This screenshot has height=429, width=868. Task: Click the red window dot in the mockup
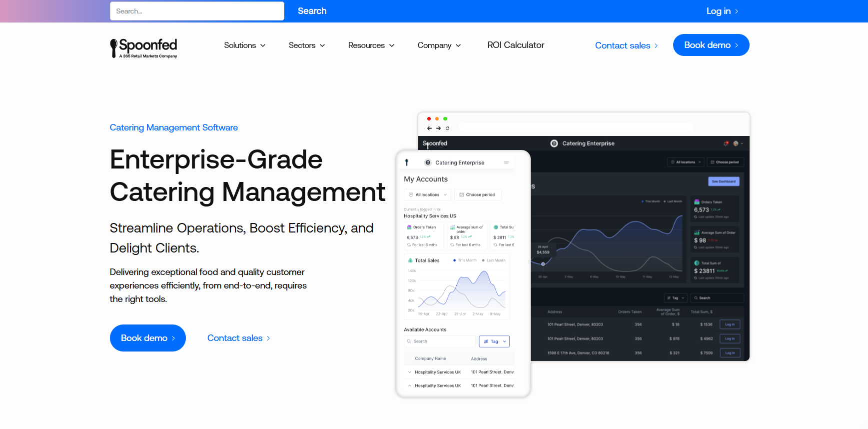[x=429, y=119]
